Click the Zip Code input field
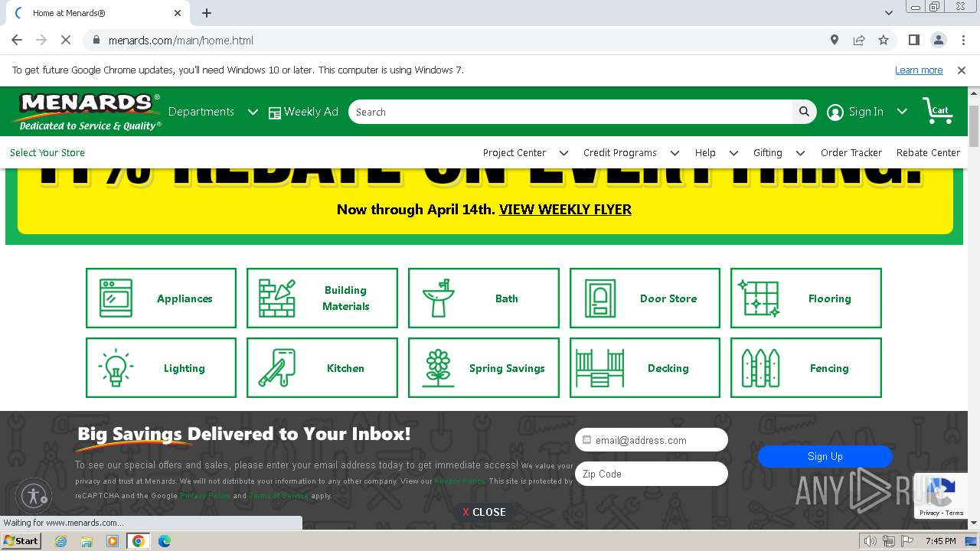Viewport: 980px width, 551px height. click(x=652, y=474)
